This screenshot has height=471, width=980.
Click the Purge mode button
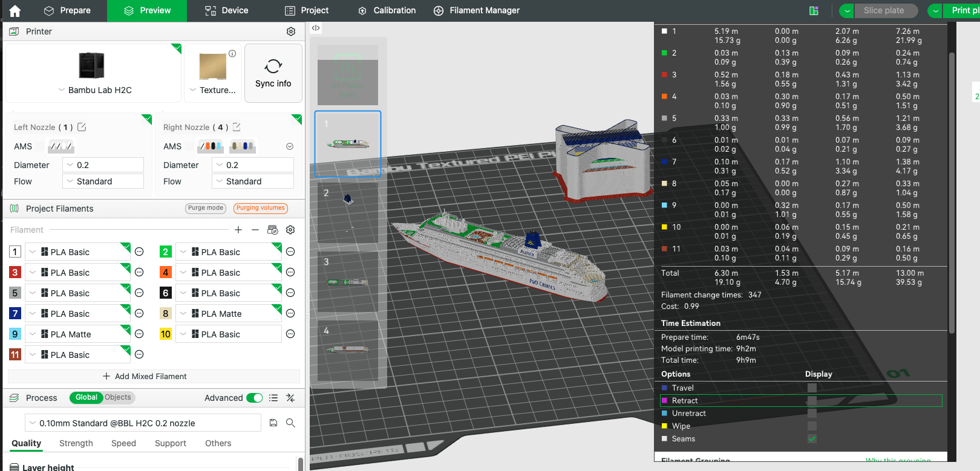[206, 208]
